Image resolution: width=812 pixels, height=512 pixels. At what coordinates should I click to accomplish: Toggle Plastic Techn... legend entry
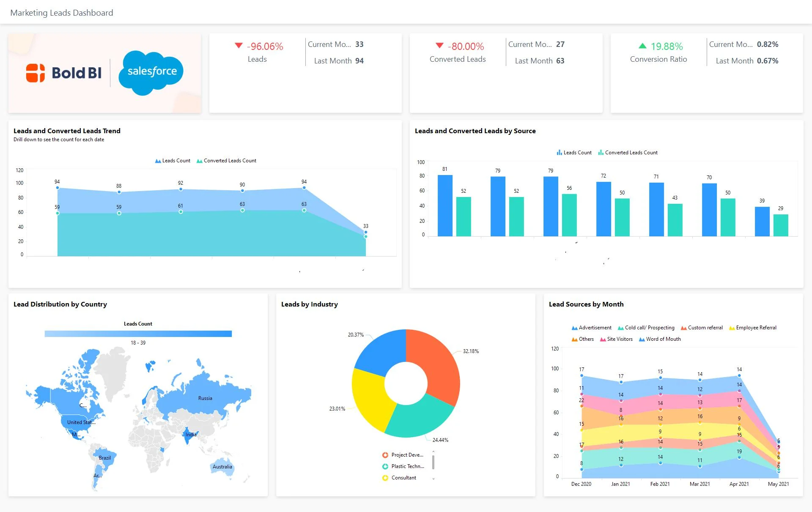click(403, 466)
